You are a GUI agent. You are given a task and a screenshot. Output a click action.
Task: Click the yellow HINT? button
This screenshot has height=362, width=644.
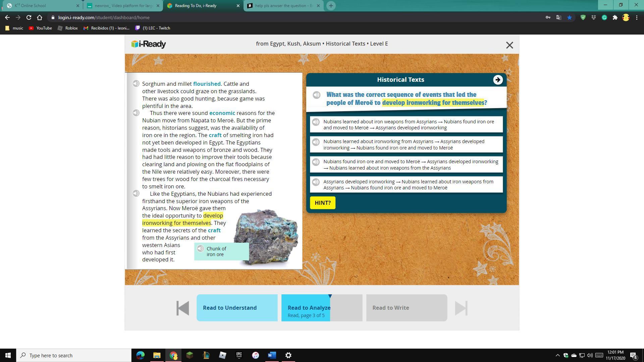[322, 203]
